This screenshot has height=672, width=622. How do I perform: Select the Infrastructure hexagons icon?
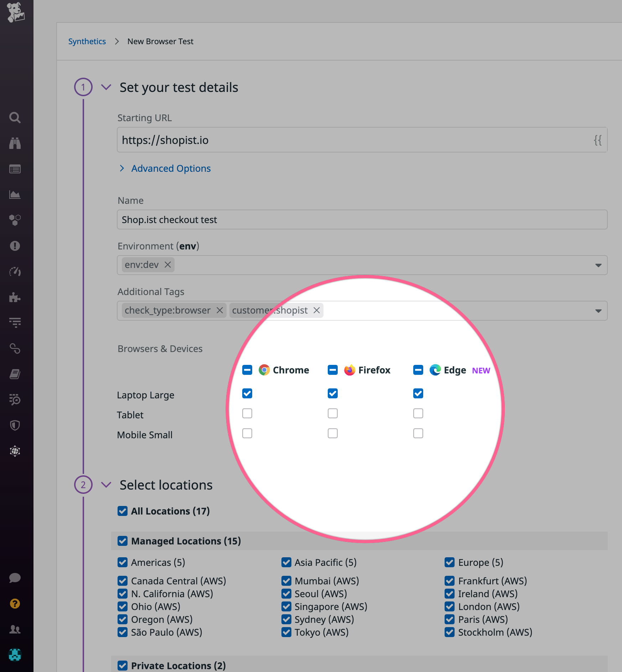tap(15, 220)
